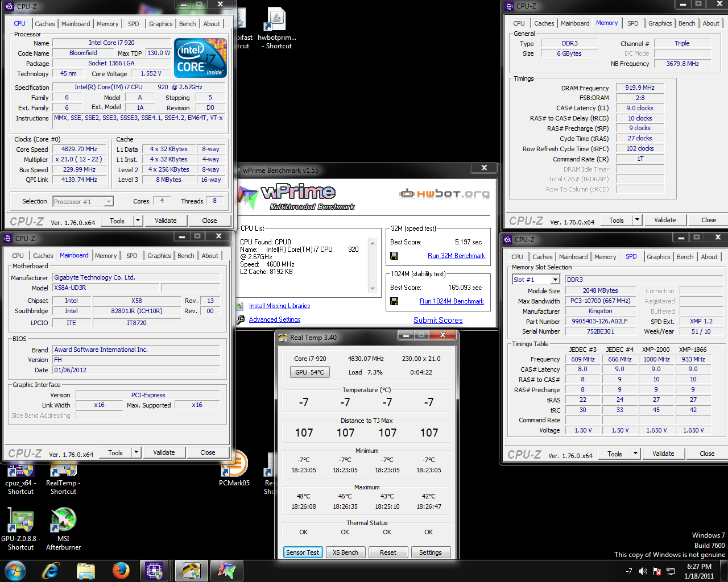Open Graphics tab in Mainboard window
728x582 pixels.
159,256
